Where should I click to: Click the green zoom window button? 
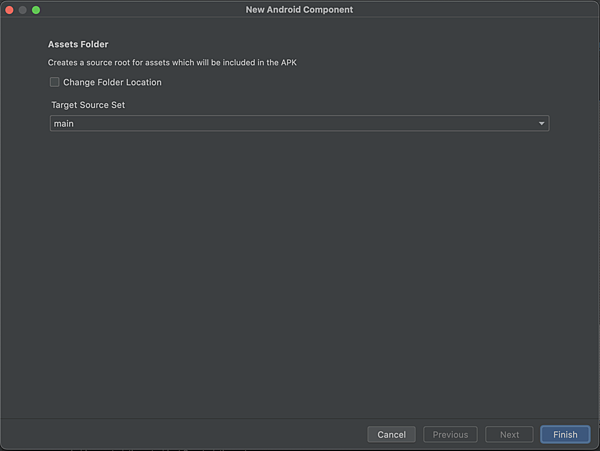point(36,10)
